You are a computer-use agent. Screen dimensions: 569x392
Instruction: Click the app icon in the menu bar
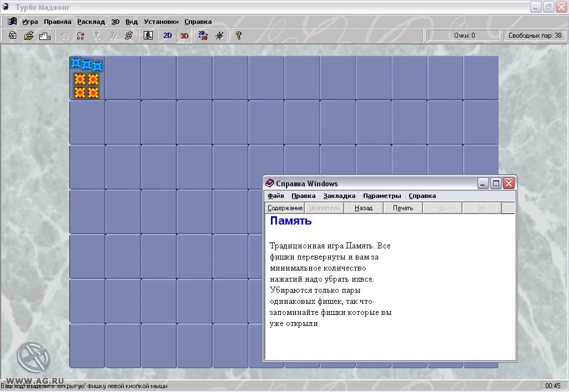[12, 22]
